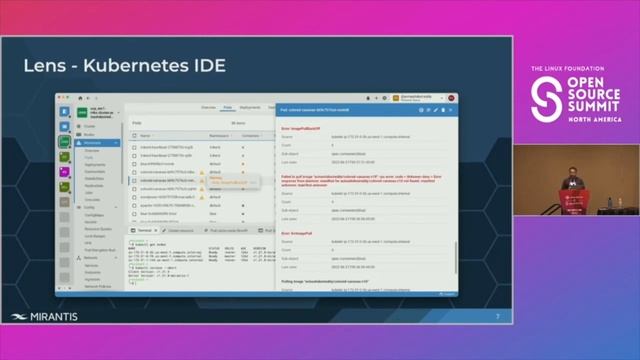Click the home icon in Lens top bar

(80, 98)
